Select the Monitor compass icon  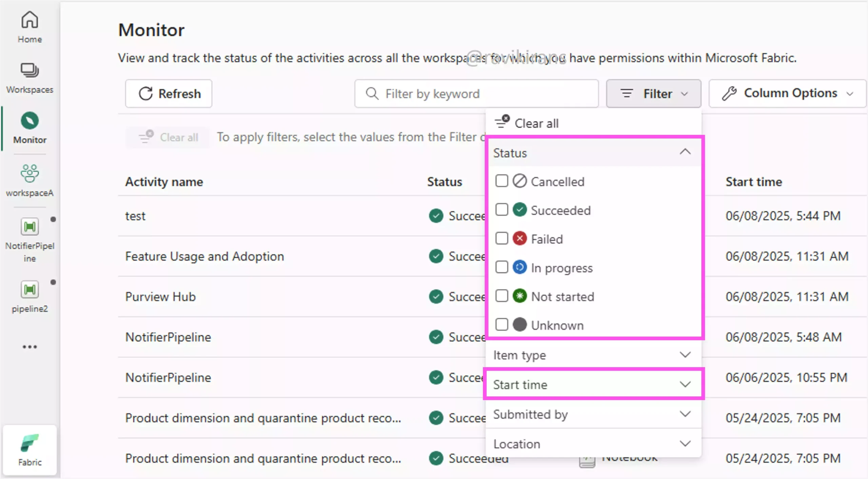tap(30, 121)
